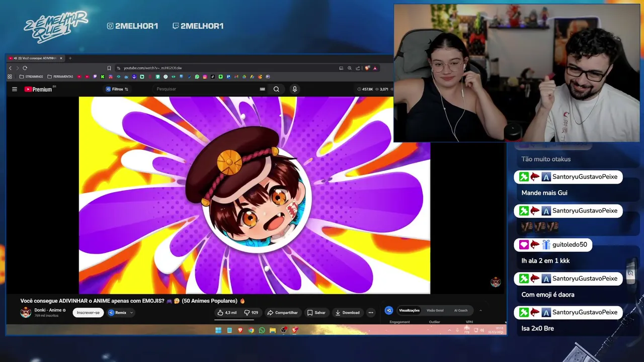Close the YouTube browser tab
This screenshot has height=362, width=644.
(61, 58)
